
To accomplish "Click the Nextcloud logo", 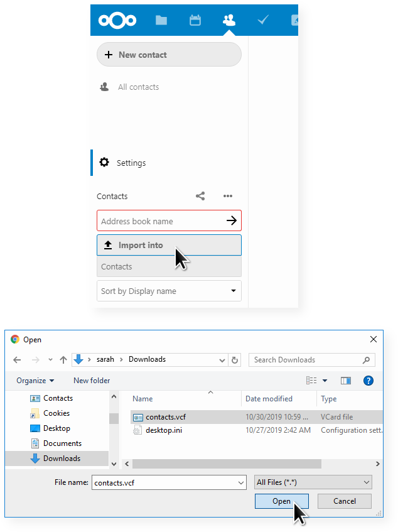I will (x=117, y=20).
